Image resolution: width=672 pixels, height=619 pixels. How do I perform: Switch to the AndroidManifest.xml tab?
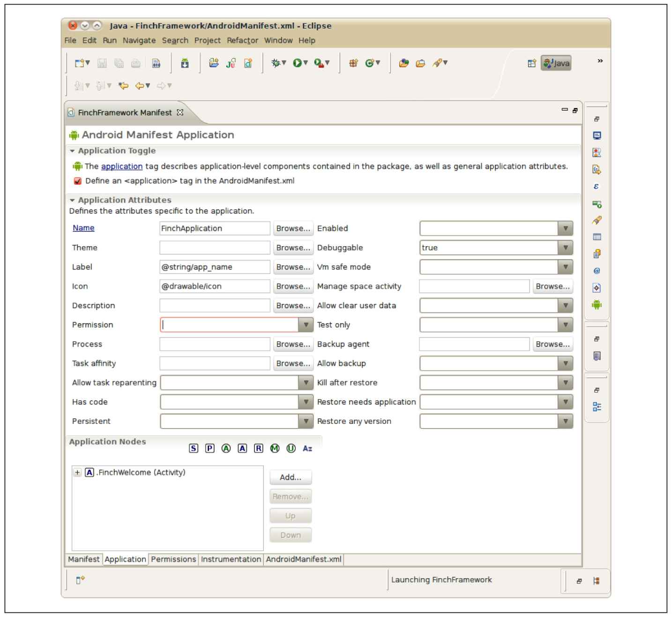coord(304,559)
